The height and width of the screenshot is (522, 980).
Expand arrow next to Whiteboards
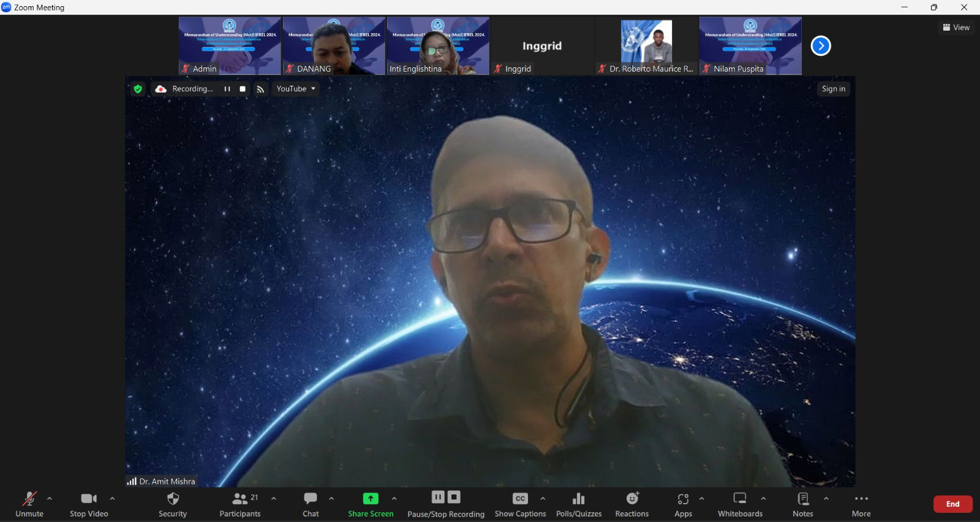tap(763, 499)
